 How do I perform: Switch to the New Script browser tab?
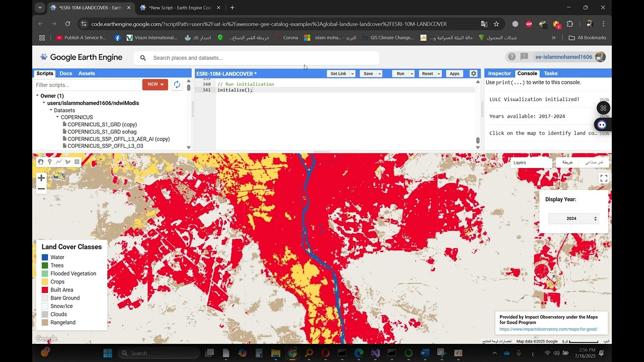[x=180, y=8]
